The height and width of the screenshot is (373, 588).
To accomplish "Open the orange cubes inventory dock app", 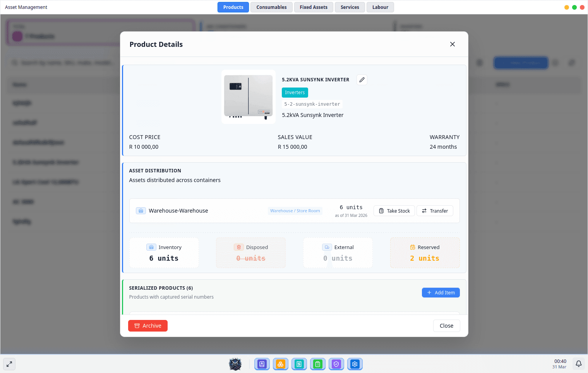I will [x=281, y=364].
